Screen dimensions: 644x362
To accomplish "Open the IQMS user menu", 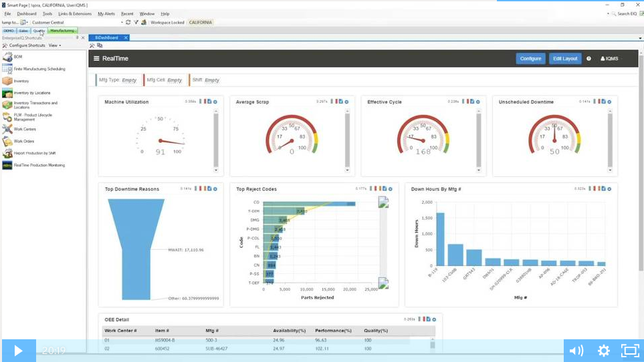I will (609, 59).
